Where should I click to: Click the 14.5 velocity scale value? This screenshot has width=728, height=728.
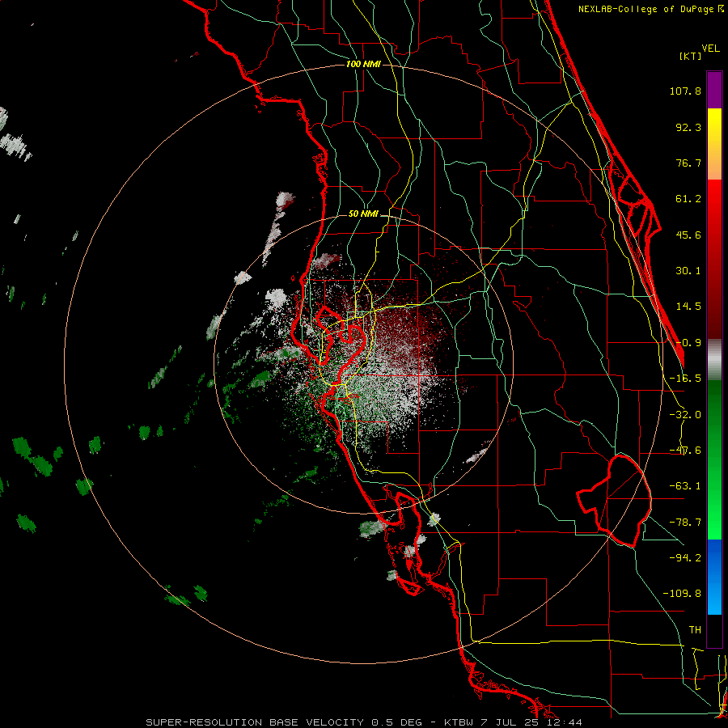coord(688,307)
